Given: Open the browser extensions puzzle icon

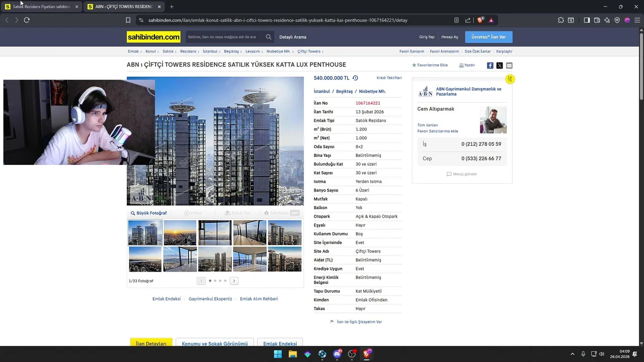Looking at the screenshot, I should point(561,20).
